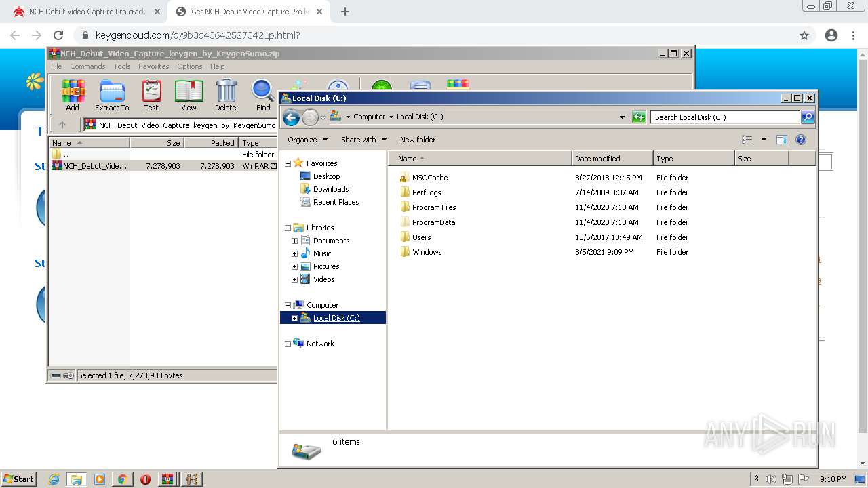The image size is (868, 488).
Task: Expand the Documents library node
Action: point(294,241)
